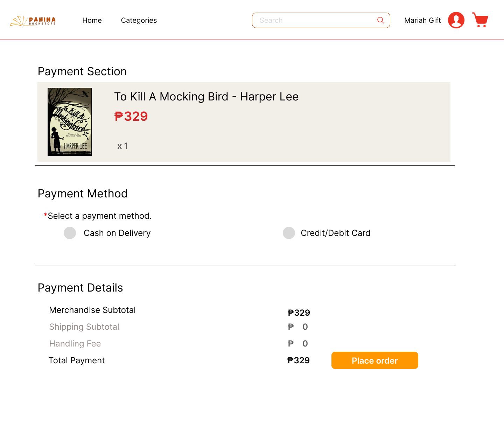Select the Cash on Delivery radio button

pyautogui.click(x=70, y=233)
